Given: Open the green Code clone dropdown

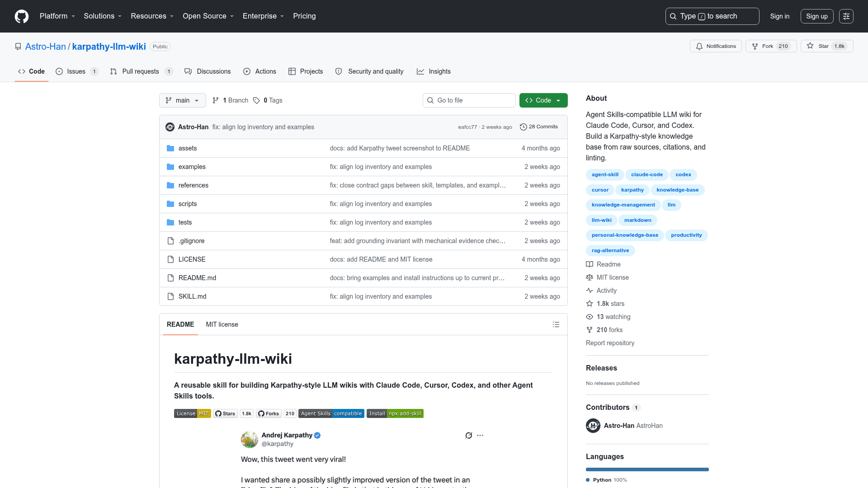Looking at the screenshot, I should (x=543, y=100).
